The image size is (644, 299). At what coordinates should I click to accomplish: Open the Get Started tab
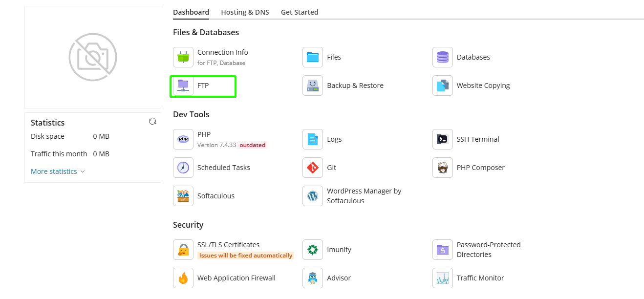point(299,12)
